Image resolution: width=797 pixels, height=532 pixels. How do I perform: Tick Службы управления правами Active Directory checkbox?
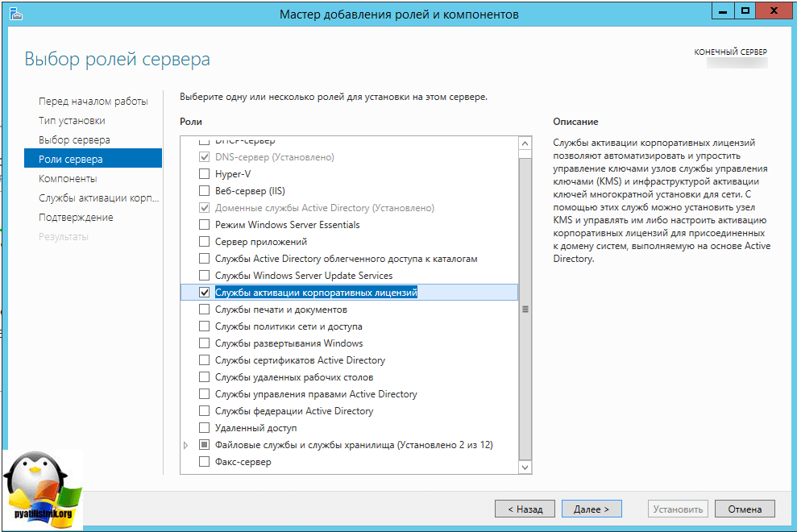pos(205,394)
